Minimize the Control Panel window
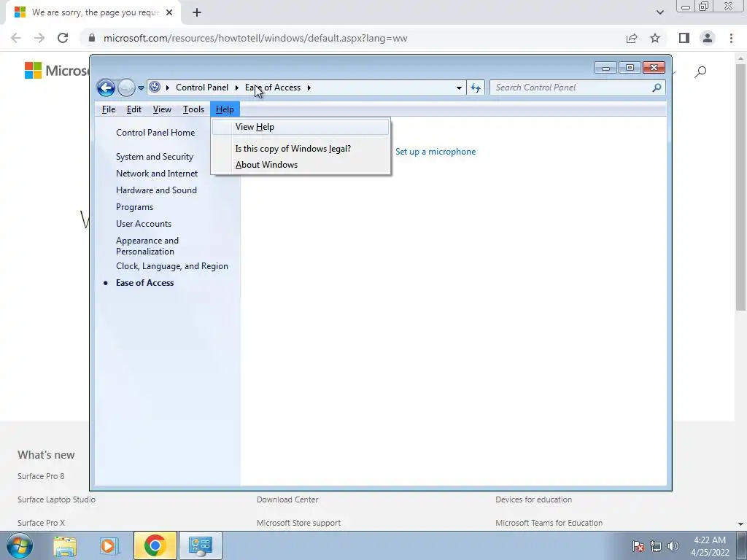Image resolution: width=747 pixels, height=560 pixels. (605, 68)
